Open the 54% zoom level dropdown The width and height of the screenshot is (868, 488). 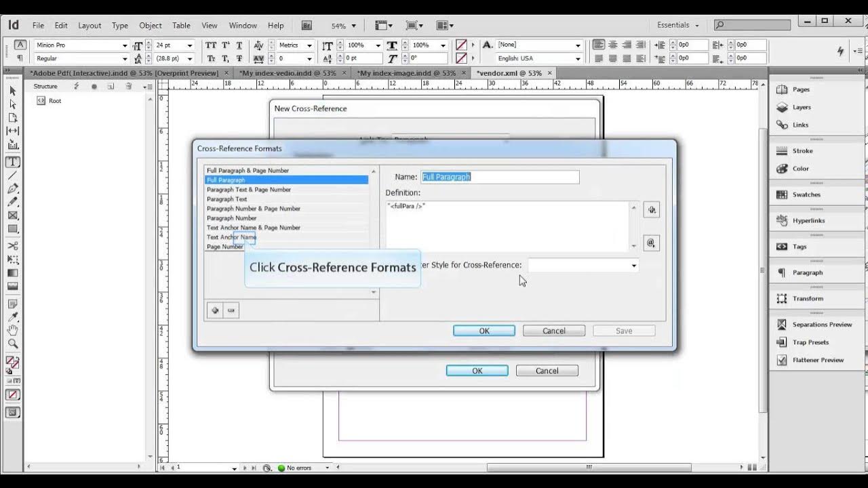354,26
